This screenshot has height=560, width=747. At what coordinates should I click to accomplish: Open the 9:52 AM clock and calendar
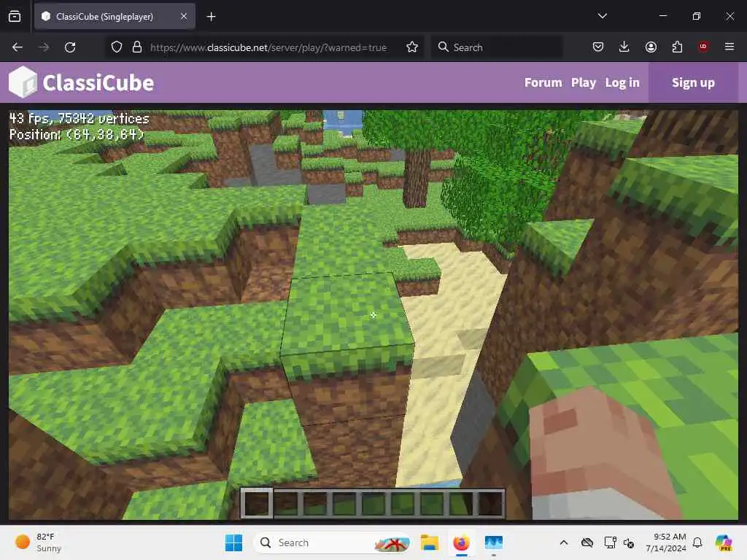click(x=666, y=542)
